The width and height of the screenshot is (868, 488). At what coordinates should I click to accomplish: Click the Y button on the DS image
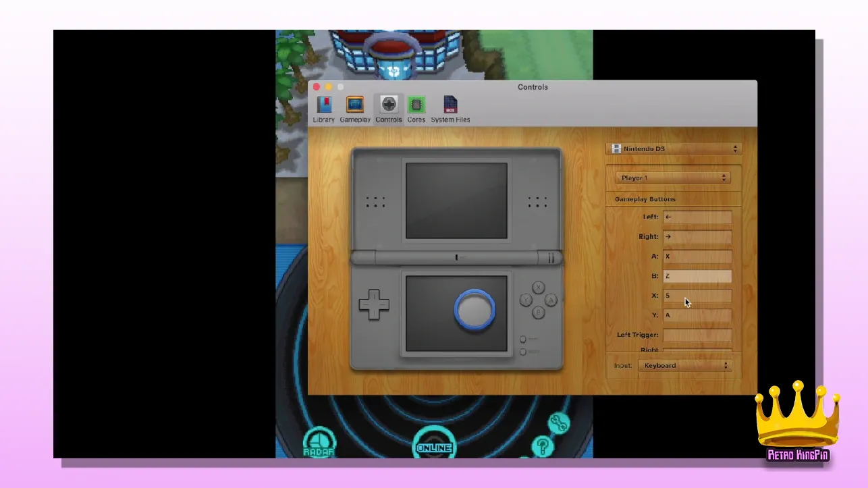526,300
